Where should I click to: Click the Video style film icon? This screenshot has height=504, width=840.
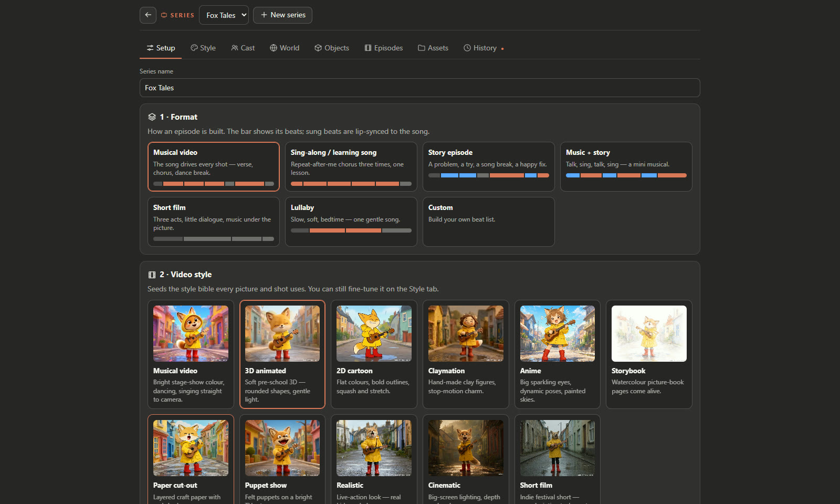152,275
